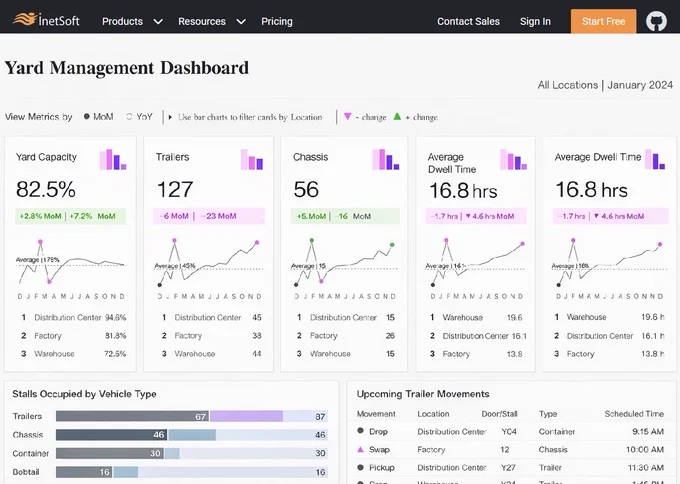The height and width of the screenshot is (484, 680).
Task: Select the MoM radio option
Action: pyautogui.click(x=98, y=117)
